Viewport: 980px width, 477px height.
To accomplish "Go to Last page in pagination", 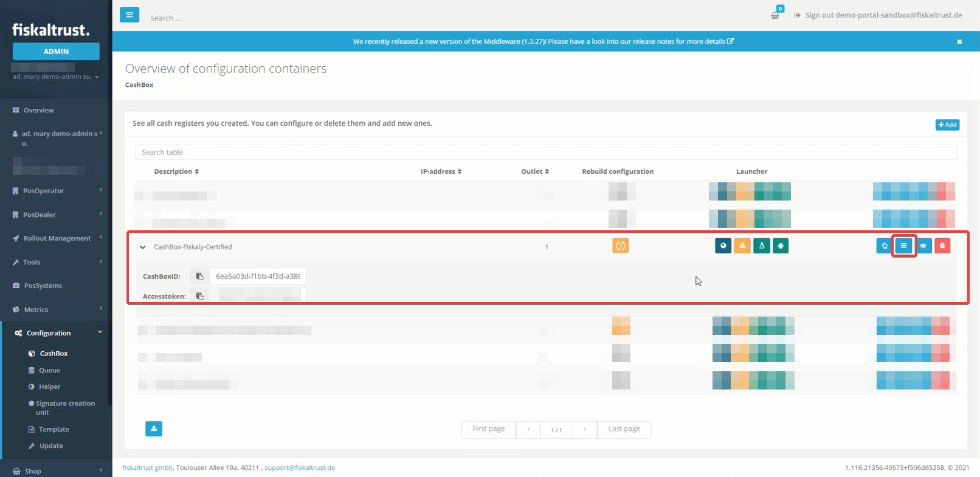I will (624, 429).
